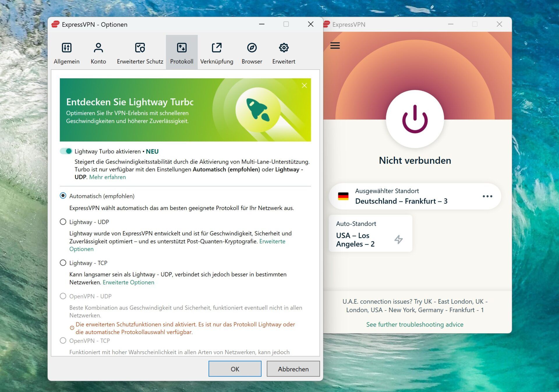The height and width of the screenshot is (392, 559).
Task: Open See further troubleshooting advice link
Action: pyautogui.click(x=415, y=324)
